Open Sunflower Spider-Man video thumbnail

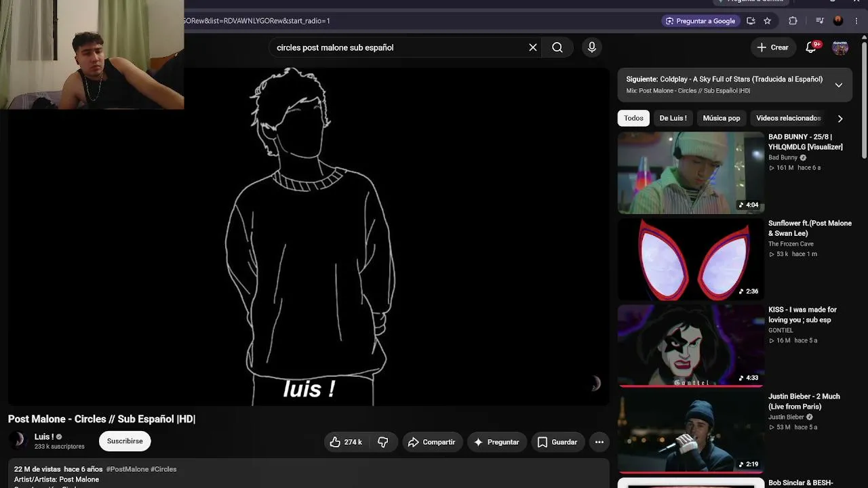pyautogui.click(x=690, y=260)
